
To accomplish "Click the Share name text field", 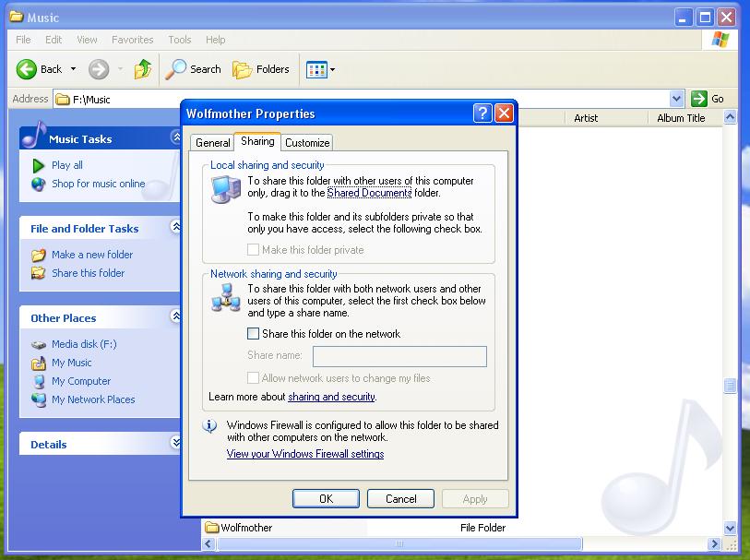I will click(x=399, y=356).
